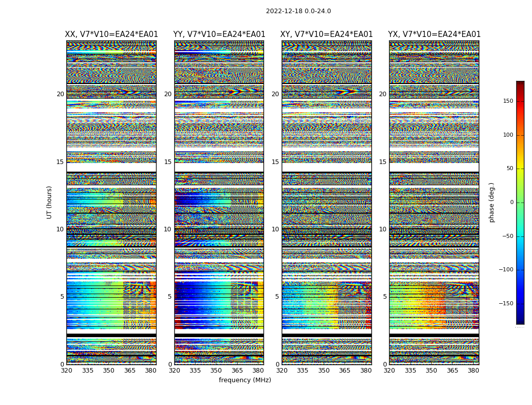
Task: Click inside the XX phase waterfall plot
Action: (x=111, y=202)
